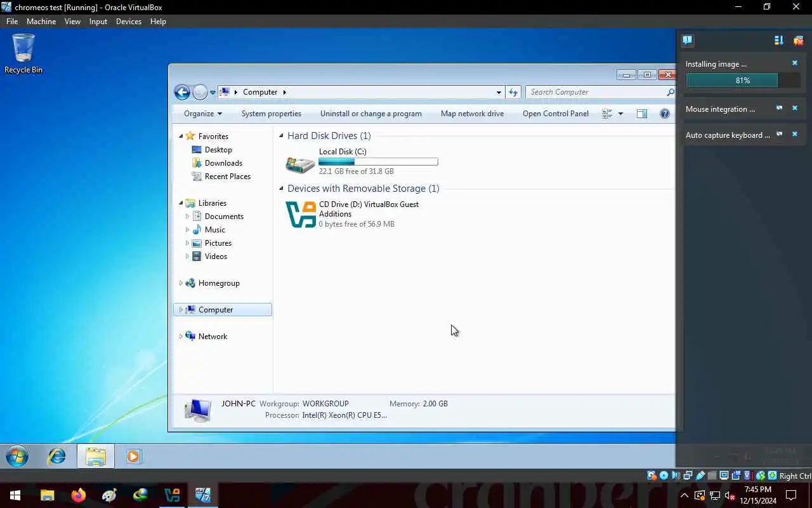Open host File Explorer taskbar icon
The width and height of the screenshot is (812, 508).
pos(48,495)
